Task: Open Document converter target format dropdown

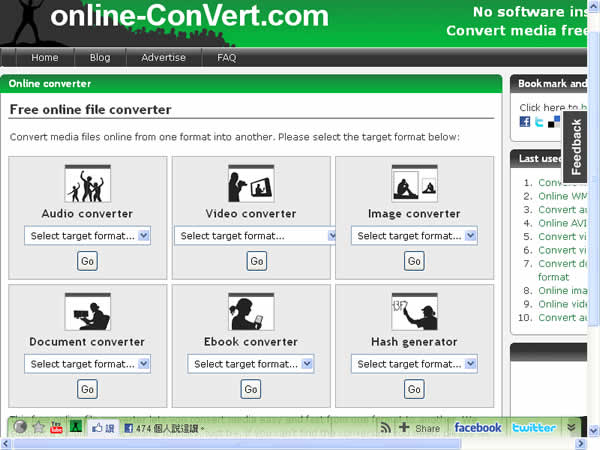Action: point(87,364)
